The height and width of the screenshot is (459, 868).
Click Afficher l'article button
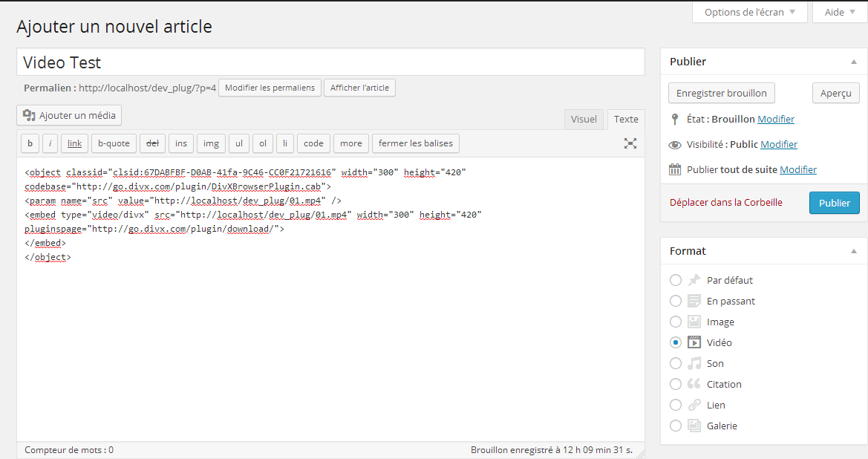[x=360, y=88]
